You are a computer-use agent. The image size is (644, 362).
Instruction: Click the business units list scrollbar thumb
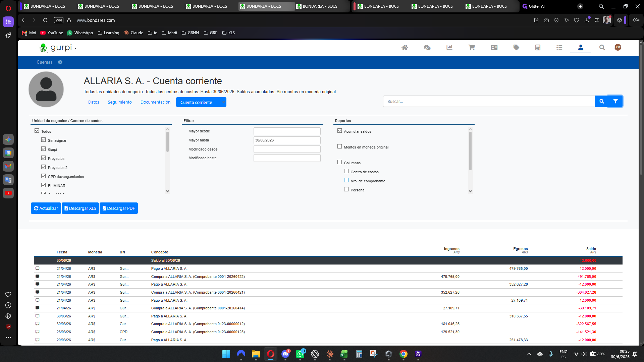click(x=167, y=141)
